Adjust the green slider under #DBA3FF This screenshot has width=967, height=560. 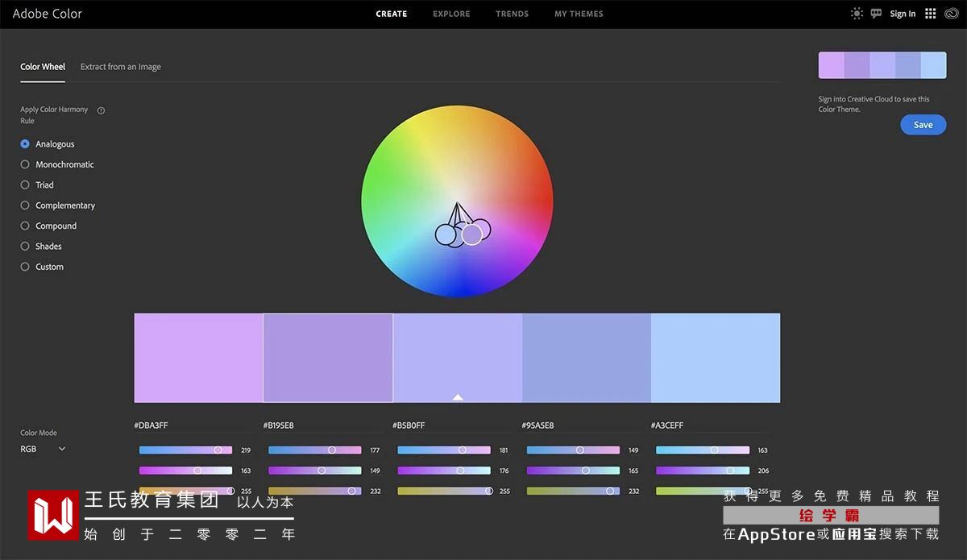pos(185,471)
